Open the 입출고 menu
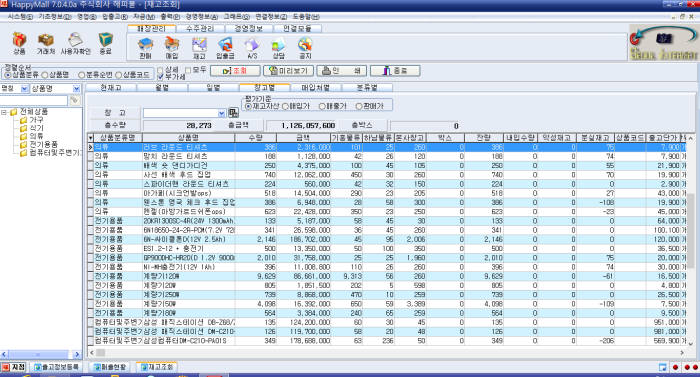700x377 pixels. click(115, 17)
